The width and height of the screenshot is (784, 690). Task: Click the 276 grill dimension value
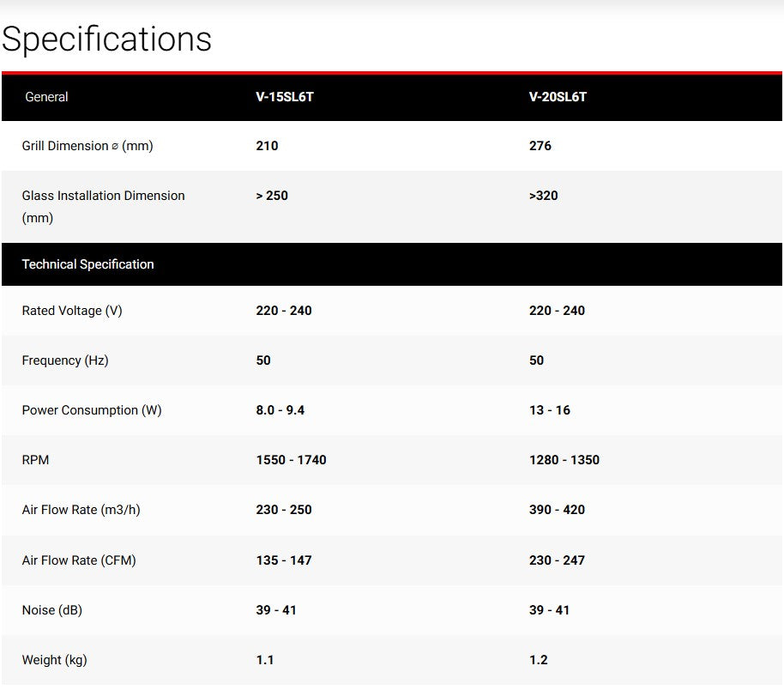pos(540,146)
